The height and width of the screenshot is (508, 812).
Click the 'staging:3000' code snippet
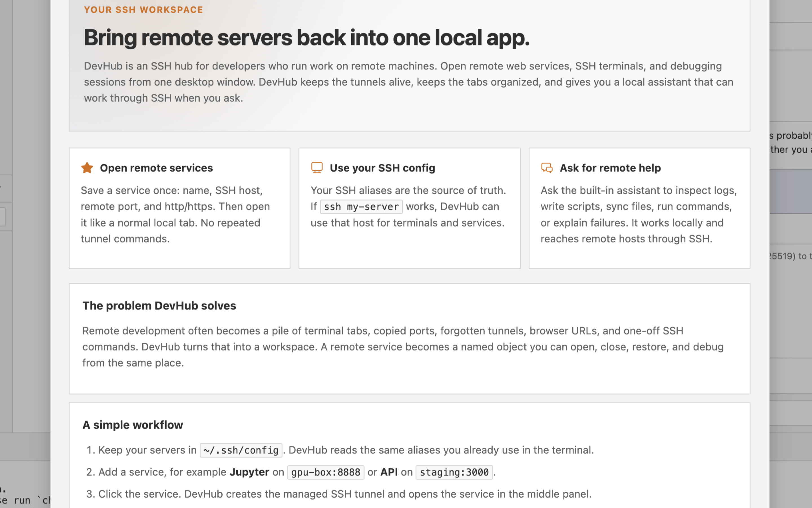454,472
